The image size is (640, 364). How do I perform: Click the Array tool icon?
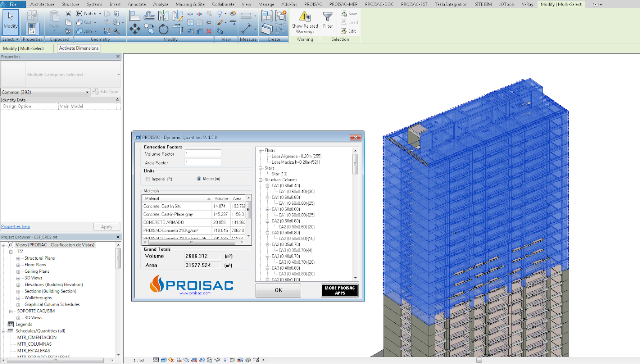[x=190, y=22]
